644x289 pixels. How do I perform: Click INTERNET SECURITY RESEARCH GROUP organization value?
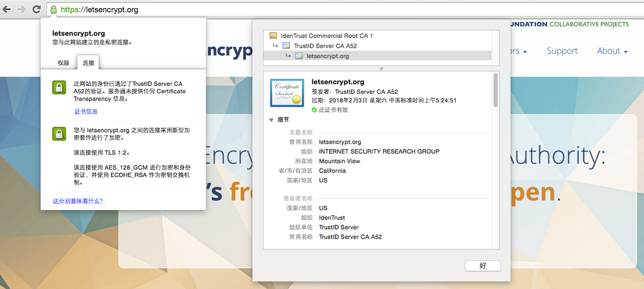pos(379,151)
